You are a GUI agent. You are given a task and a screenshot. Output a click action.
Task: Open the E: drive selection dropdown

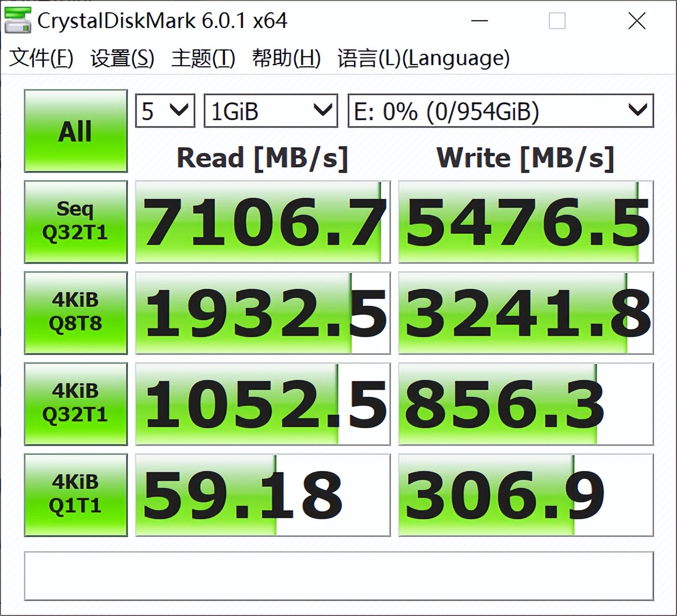point(500,111)
